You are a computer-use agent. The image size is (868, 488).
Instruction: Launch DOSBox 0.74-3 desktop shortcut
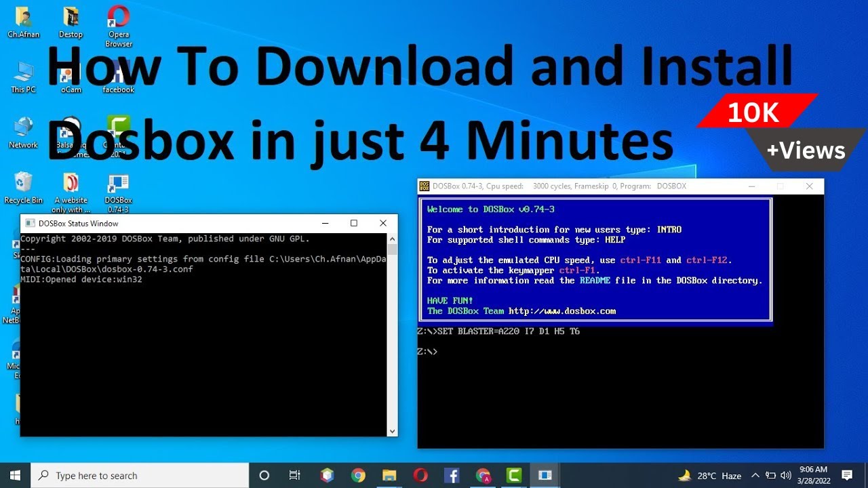pyautogui.click(x=118, y=192)
